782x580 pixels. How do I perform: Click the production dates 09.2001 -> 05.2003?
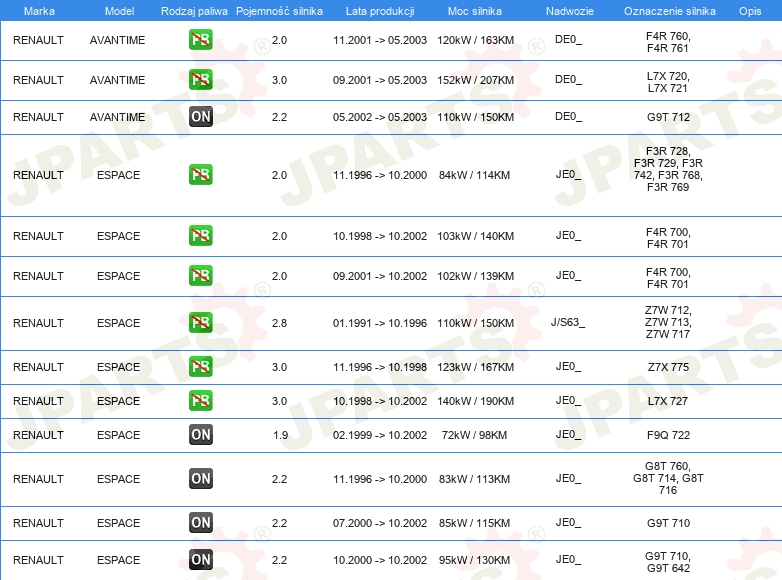(x=380, y=80)
